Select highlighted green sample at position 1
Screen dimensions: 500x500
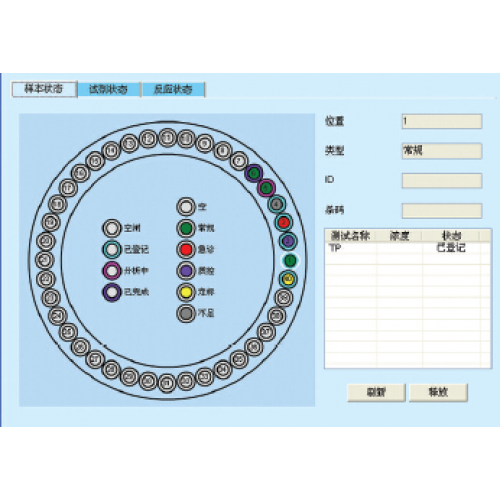click(290, 260)
